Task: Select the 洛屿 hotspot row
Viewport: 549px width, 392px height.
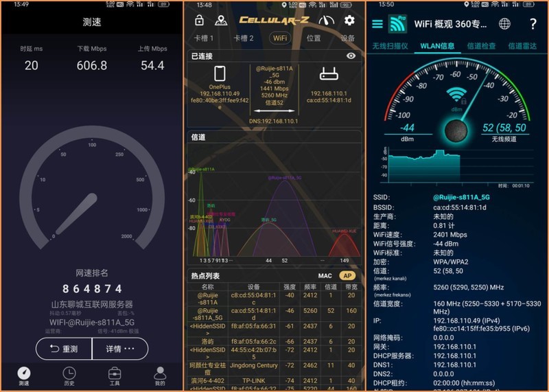Action: [274, 341]
